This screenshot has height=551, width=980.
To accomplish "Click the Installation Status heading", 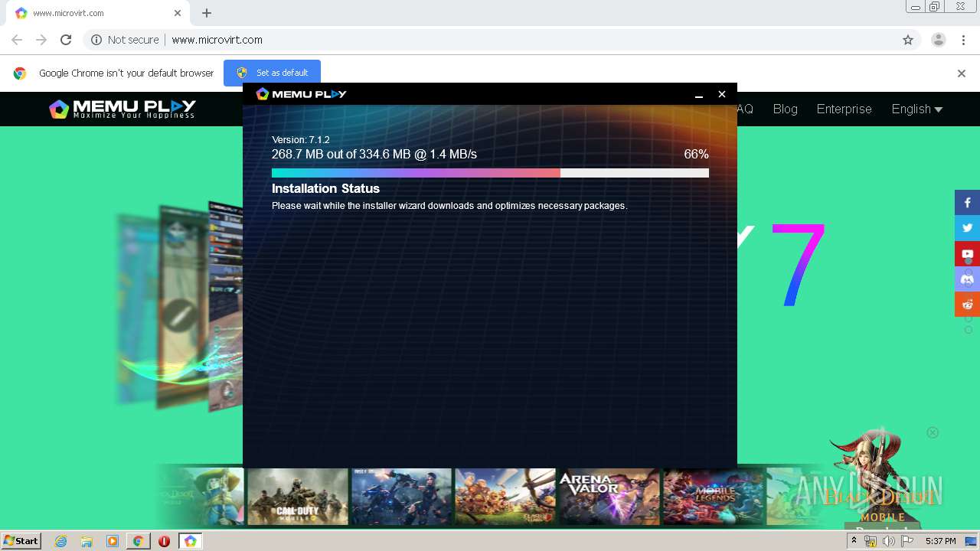I will pyautogui.click(x=325, y=188).
